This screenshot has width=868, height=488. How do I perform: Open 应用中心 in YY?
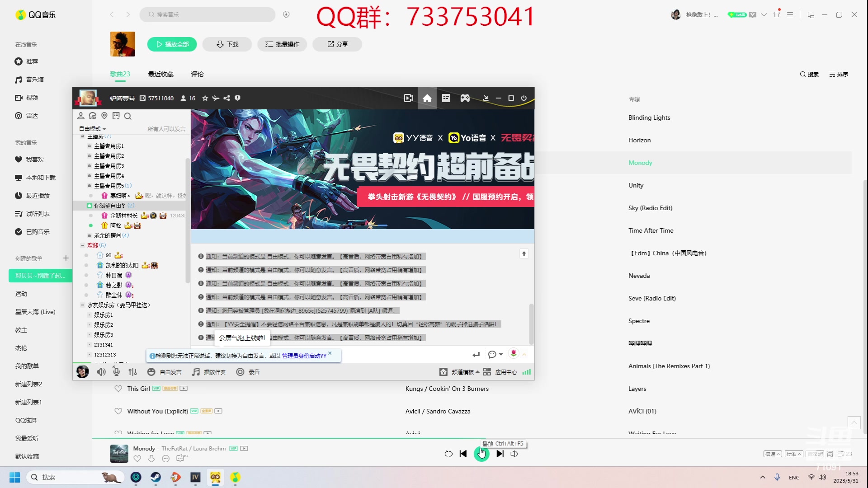(500, 372)
